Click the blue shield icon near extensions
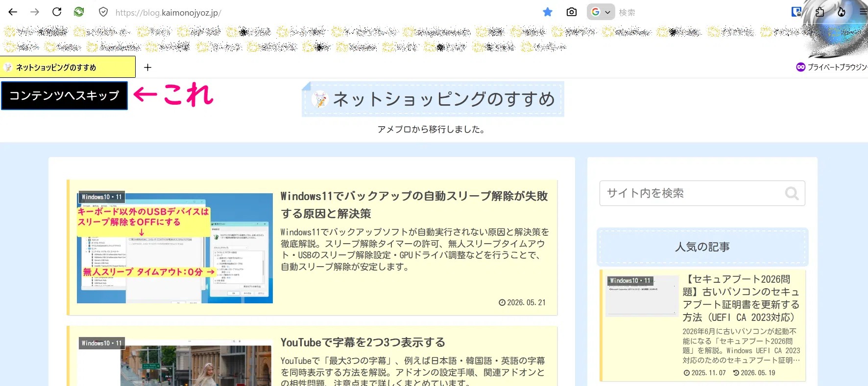Viewport: 868px width, 386px height. click(796, 12)
